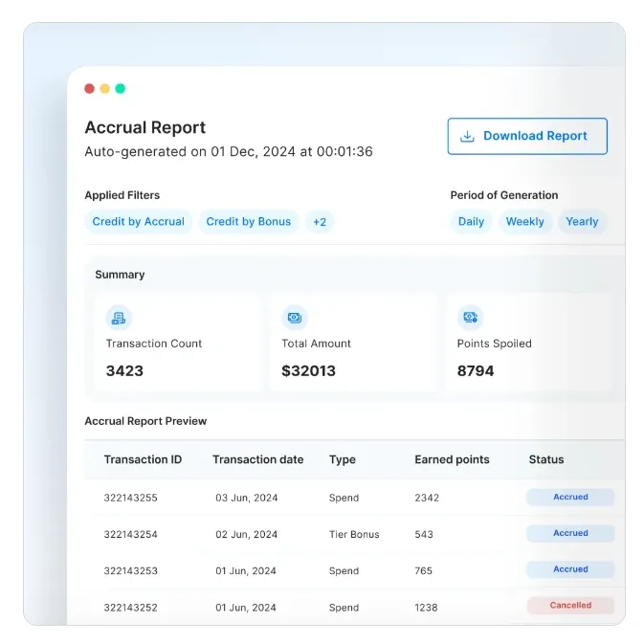The width and height of the screenshot is (644, 644).
Task: Click transaction ID 322143252
Action: coord(130,608)
